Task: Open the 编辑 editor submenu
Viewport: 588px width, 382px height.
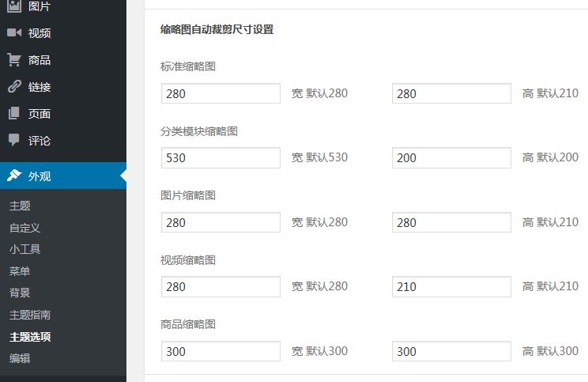Action: point(20,358)
